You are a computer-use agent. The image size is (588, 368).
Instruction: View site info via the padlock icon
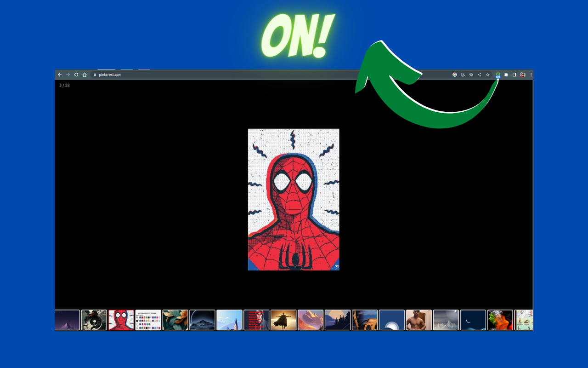pos(95,75)
